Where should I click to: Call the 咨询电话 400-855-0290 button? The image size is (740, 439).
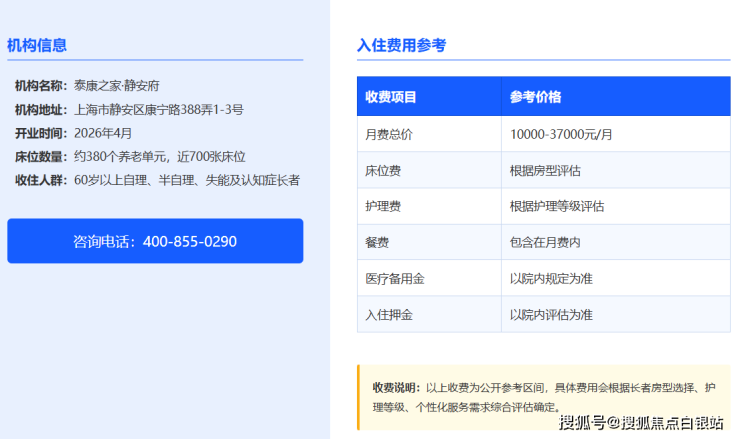click(x=155, y=241)
